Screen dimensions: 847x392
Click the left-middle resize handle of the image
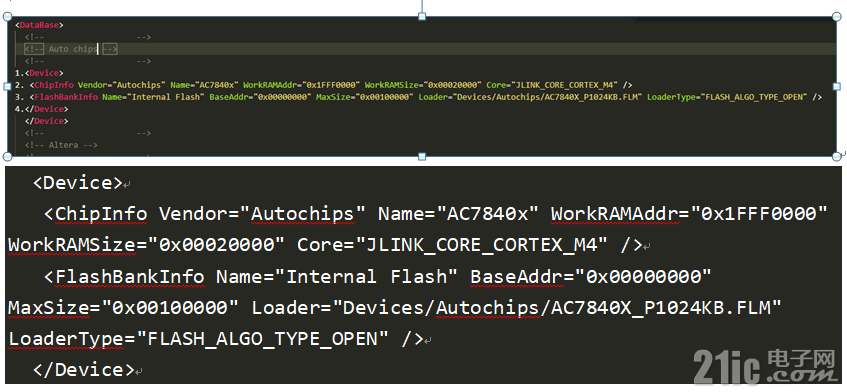(x=8, y=86)
